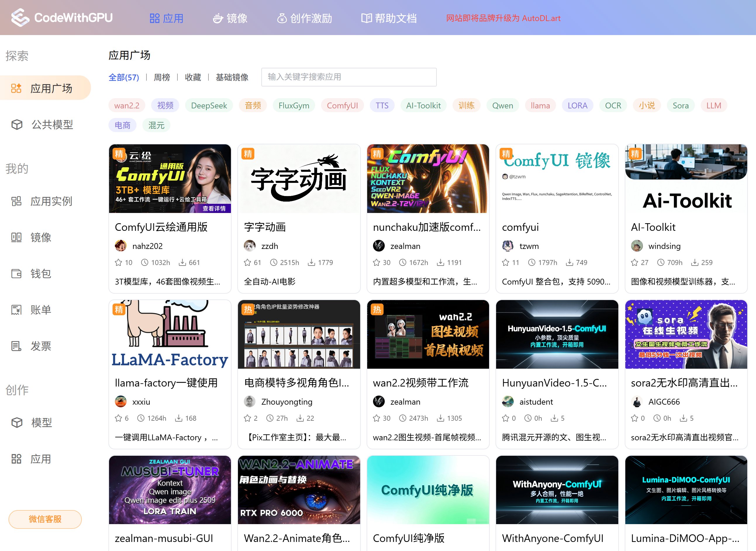756x551 pixels.
Task: Switch to the 收藏 tab
Action: point(193,77)
